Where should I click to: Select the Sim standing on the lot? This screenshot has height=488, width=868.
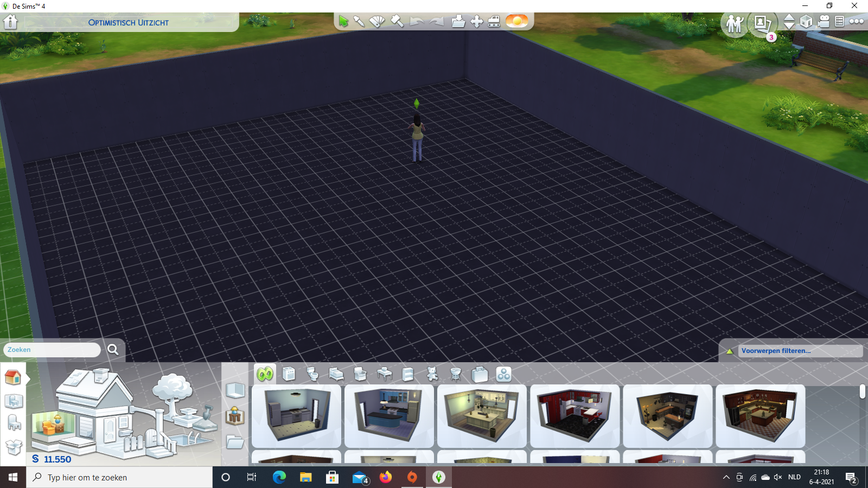[417, 137]
